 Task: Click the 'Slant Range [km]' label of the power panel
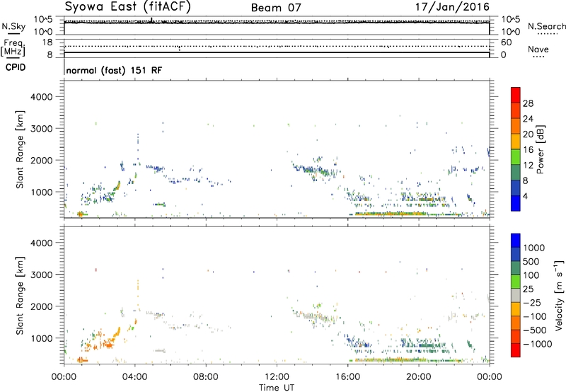pyautogui.click(x=20, y=149)
